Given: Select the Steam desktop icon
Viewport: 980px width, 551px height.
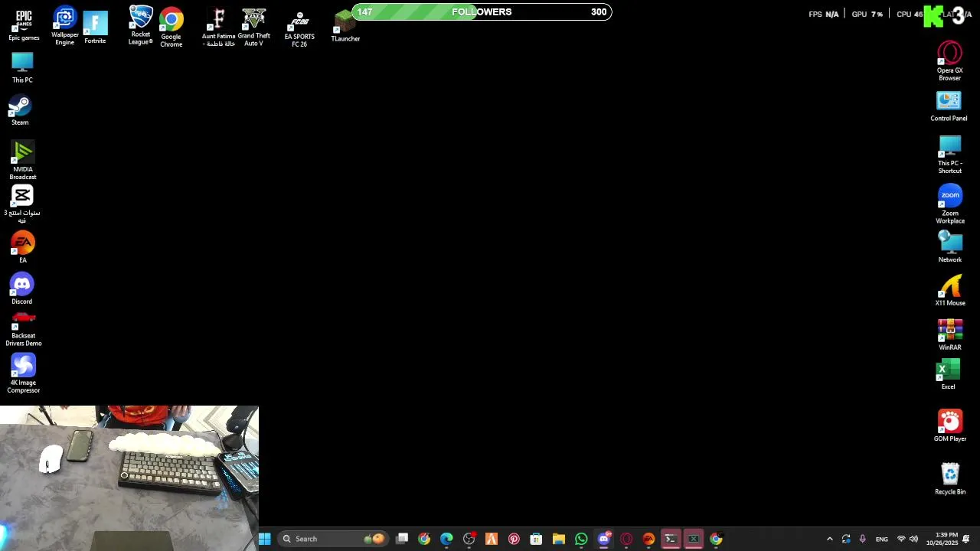Looking at the screenshot, I should coord(20,110).
